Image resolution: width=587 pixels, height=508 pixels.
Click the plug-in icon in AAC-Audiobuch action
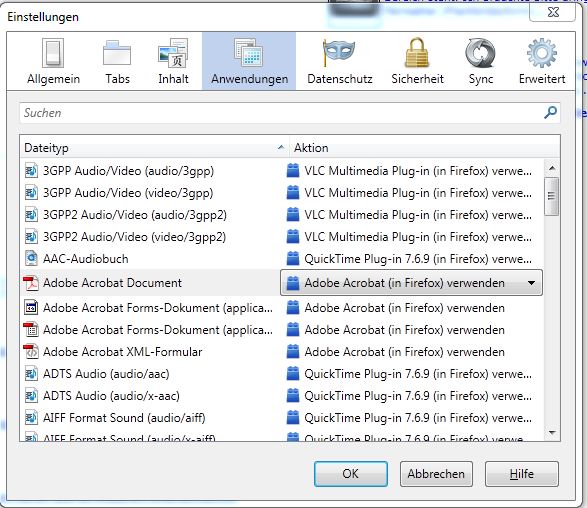coord(293,258)
